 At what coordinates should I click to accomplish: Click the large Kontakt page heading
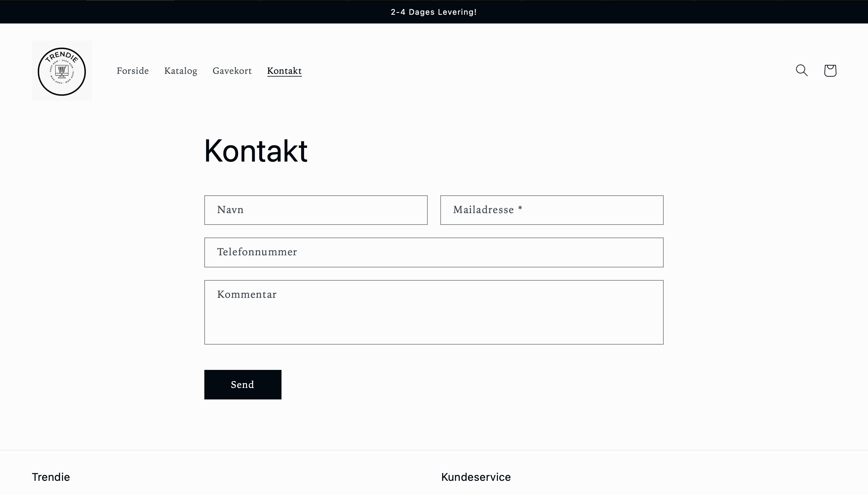256,151
